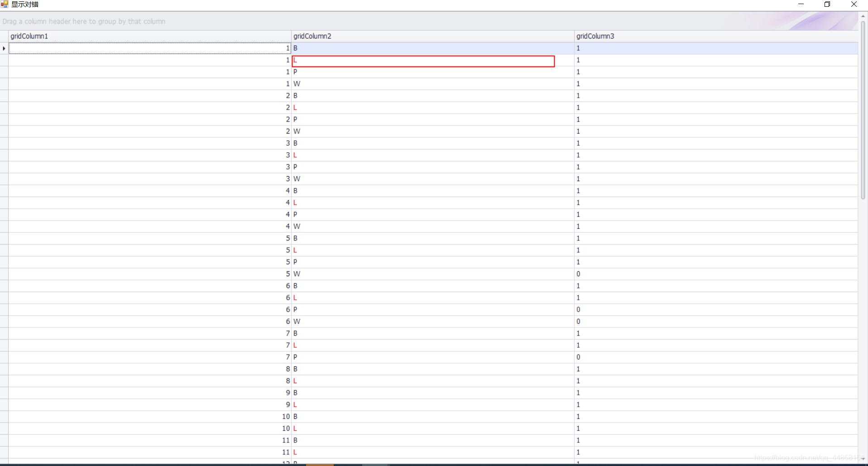Click the vertical scrollbar thumb
Viewport: 868px width, 466px height.
pyautogui.click(x=863, y=110)
